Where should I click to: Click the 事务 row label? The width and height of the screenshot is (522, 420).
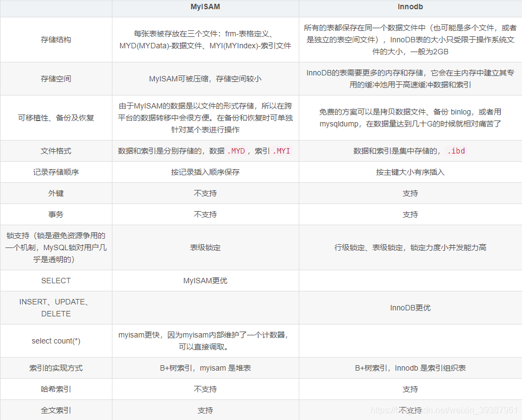tap(56, 214)
